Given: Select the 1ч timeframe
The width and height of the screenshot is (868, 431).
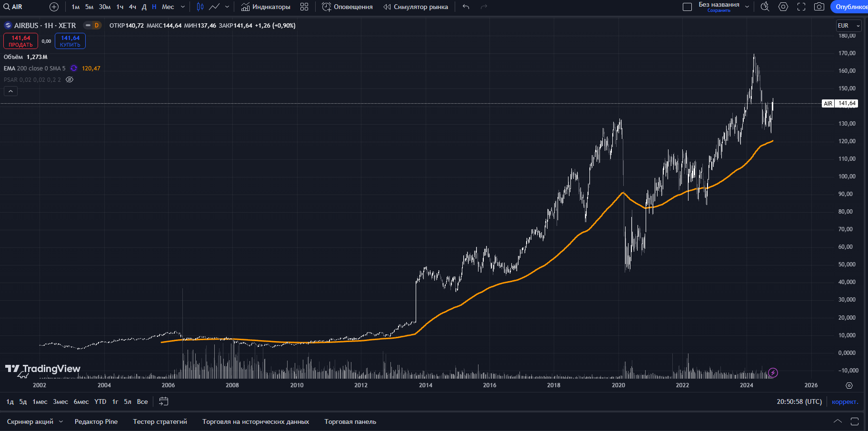Looking at the screenshot, I should pyautogui.click(x=120, y=7).
